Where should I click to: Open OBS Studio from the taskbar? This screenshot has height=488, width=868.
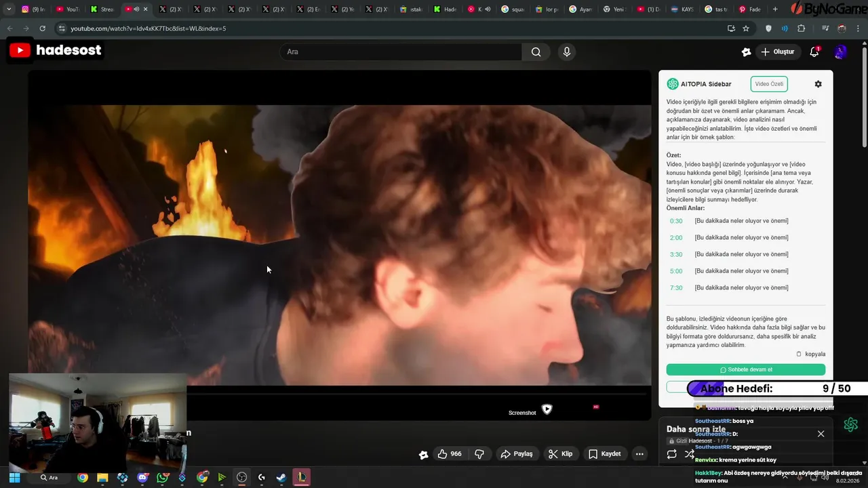(x=241, y=478)
